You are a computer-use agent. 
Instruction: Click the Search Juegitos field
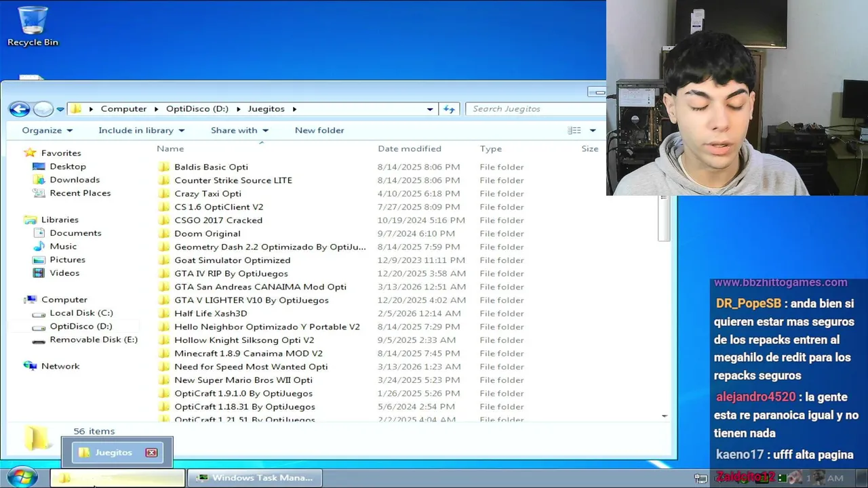[536, 108]
